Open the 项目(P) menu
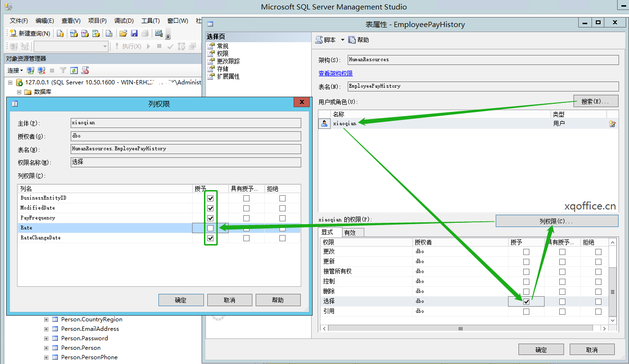 97,21
